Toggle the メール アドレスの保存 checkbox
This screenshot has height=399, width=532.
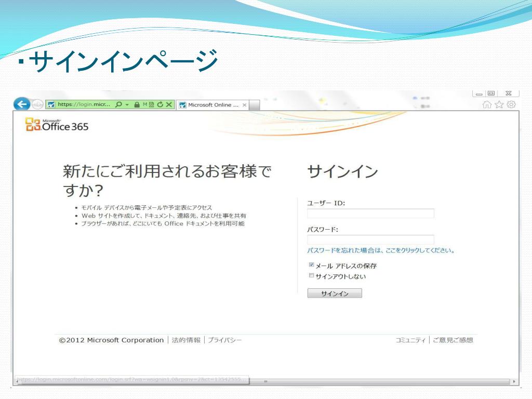[311, 265]
